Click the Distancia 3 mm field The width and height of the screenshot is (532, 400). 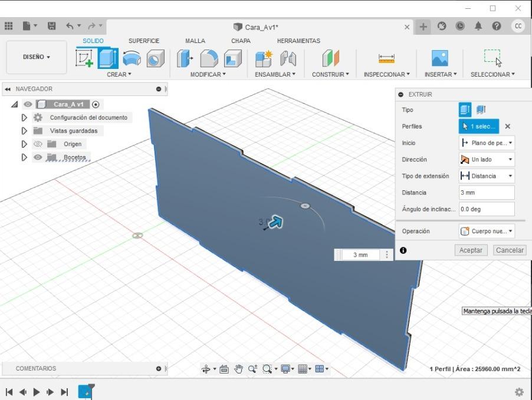click(487, 193)
